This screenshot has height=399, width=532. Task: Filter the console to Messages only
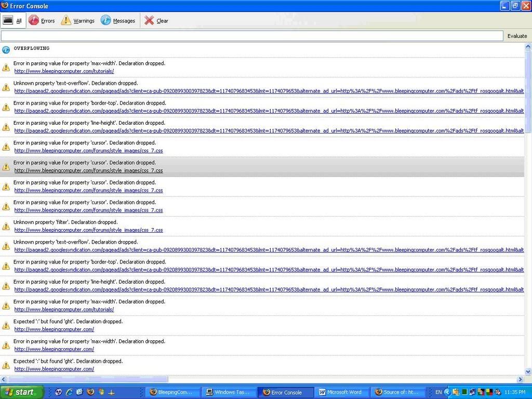click(x=118, y=21)
